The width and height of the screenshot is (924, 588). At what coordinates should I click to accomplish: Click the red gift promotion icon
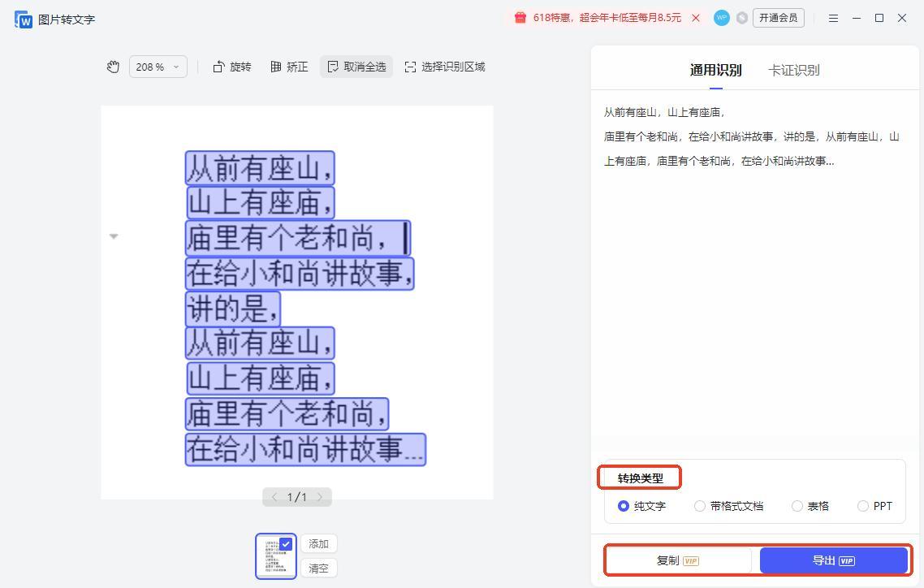point(520,18)
